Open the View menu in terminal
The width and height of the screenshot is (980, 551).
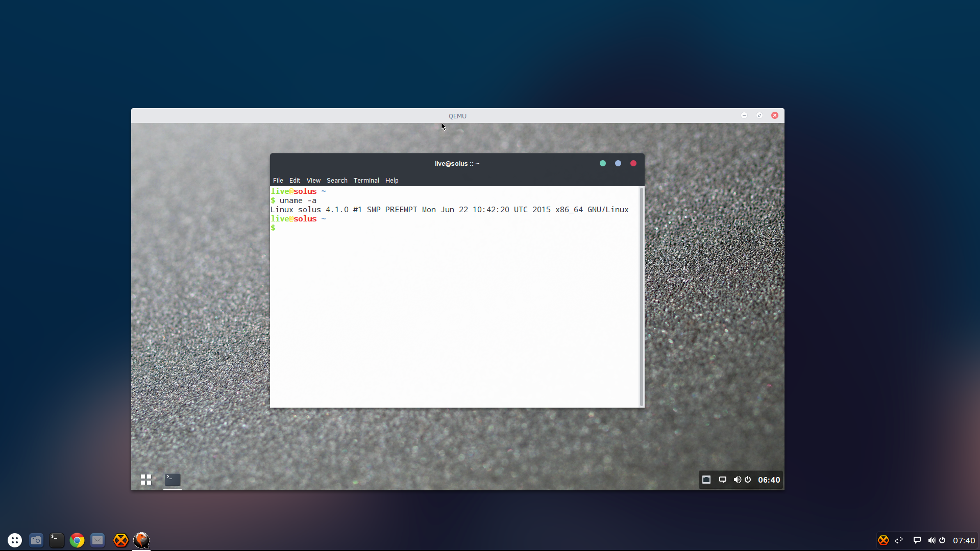coord(313,181)
